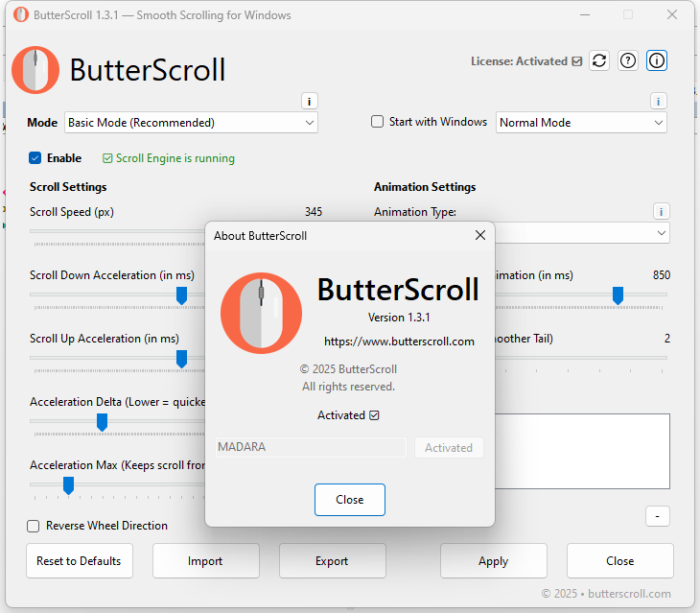
Task: Click the 'Version 1.3.1' text
Action: (x=399, y=318)
